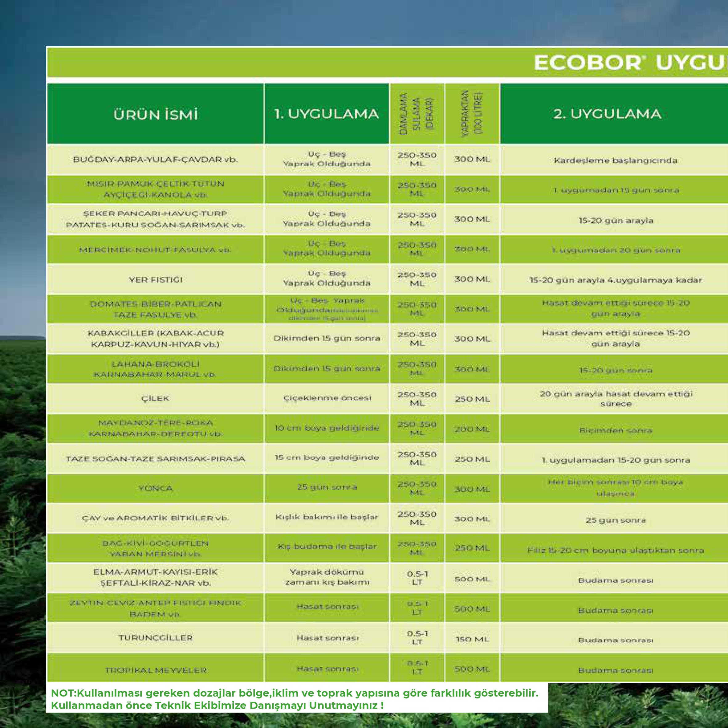Screen dimensions: 728x728
Task: Click the TROPİKAL MEYVELER row label
Action: pos(155,670)
